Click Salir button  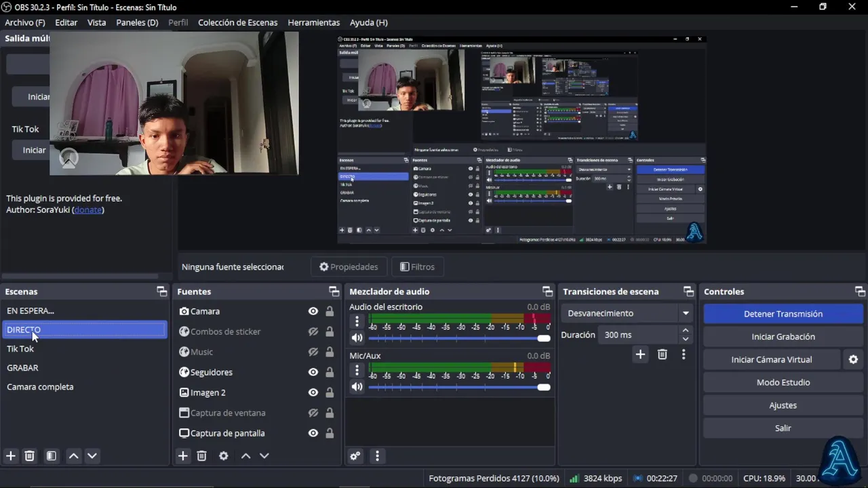tap(783, 428)
